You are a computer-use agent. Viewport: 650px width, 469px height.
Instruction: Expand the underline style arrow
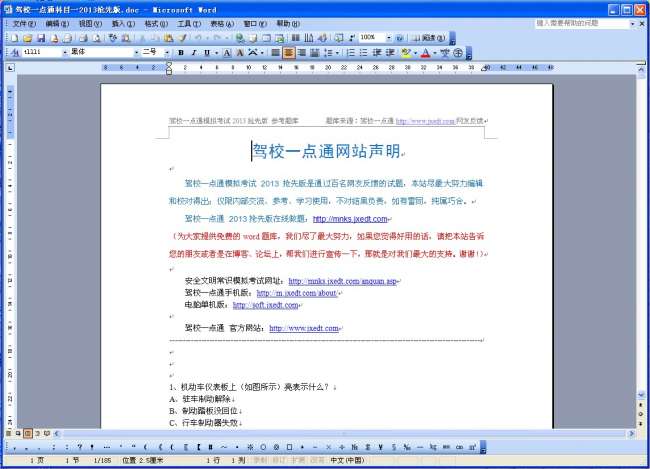coord(216,53)
